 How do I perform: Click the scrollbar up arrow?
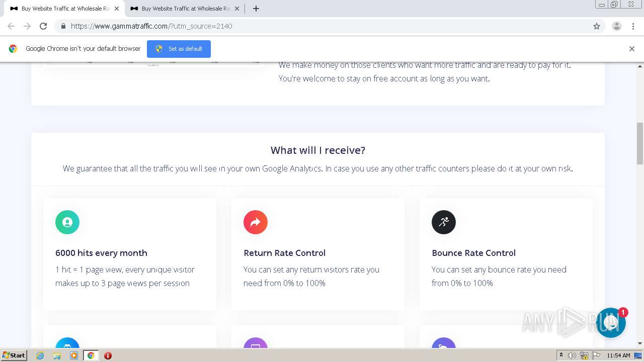[x=640, y=66]
